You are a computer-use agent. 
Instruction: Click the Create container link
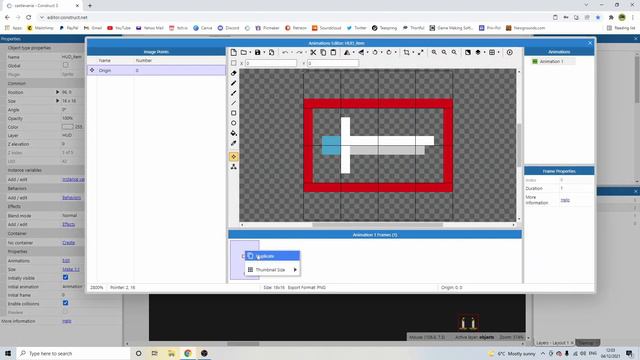[69, 242]
